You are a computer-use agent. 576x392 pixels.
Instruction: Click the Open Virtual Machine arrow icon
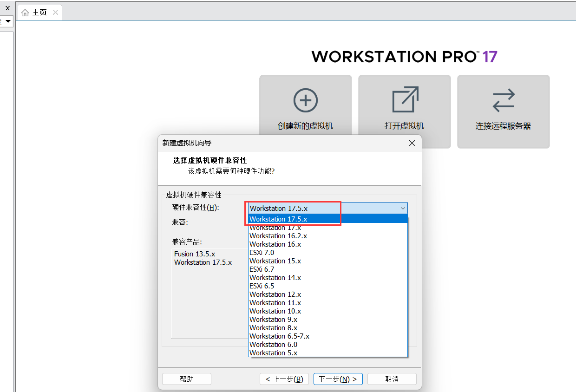[405, 99]
